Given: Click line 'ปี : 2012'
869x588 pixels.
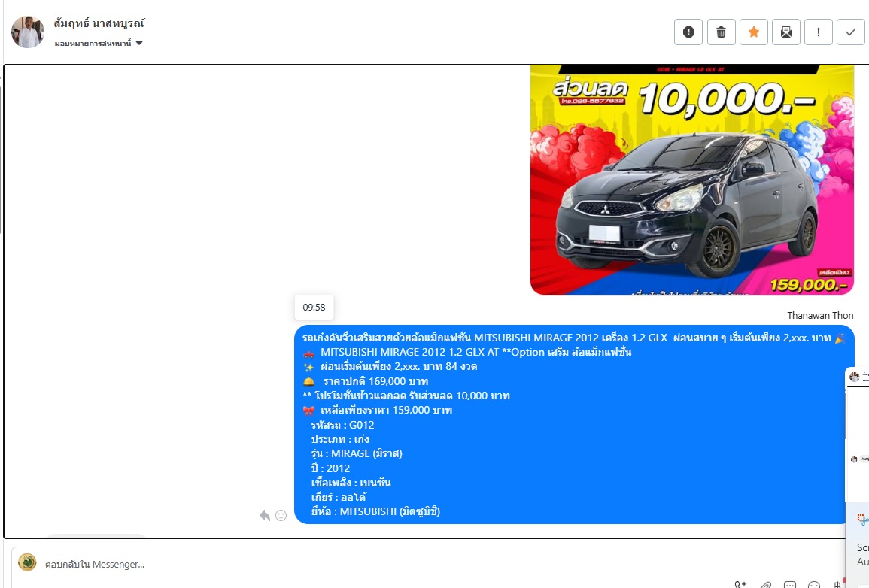Looking at the screenshot, I should tap(330, 468).
